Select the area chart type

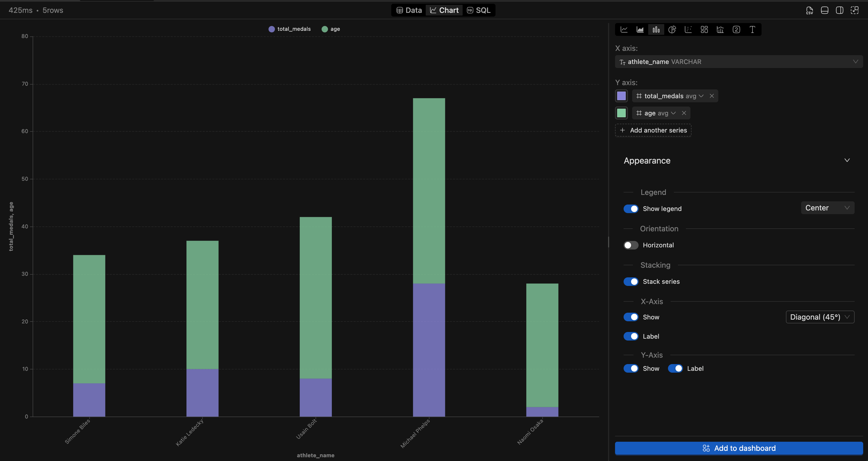click(640, 29)
